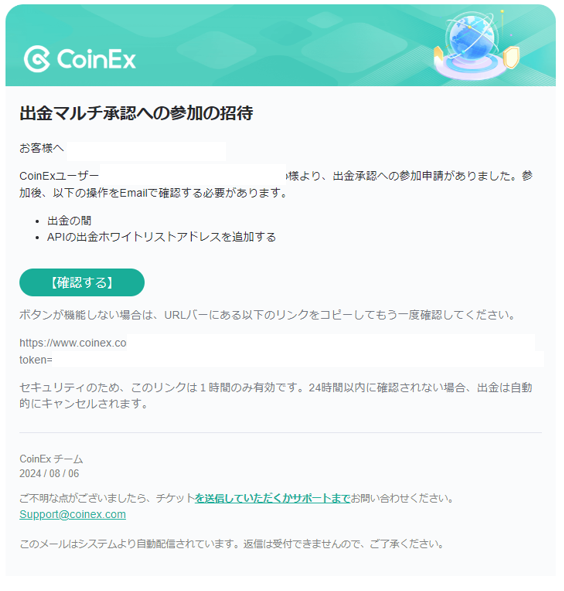Click the セキュリティのため link validity notice
The image size is (564, 591).
276,395
